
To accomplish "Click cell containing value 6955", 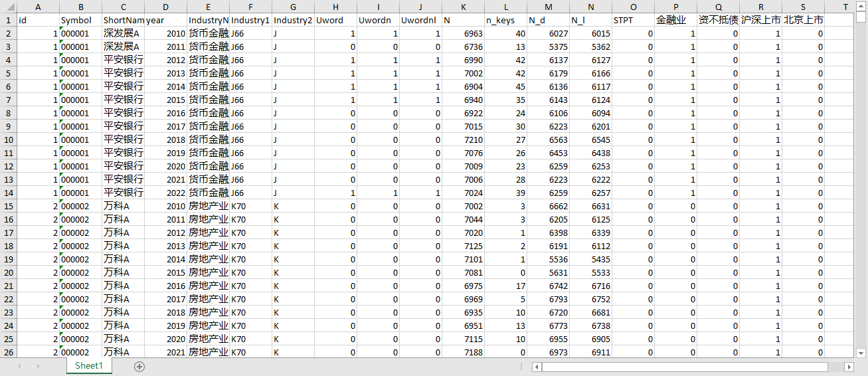I will pos(548,339).
